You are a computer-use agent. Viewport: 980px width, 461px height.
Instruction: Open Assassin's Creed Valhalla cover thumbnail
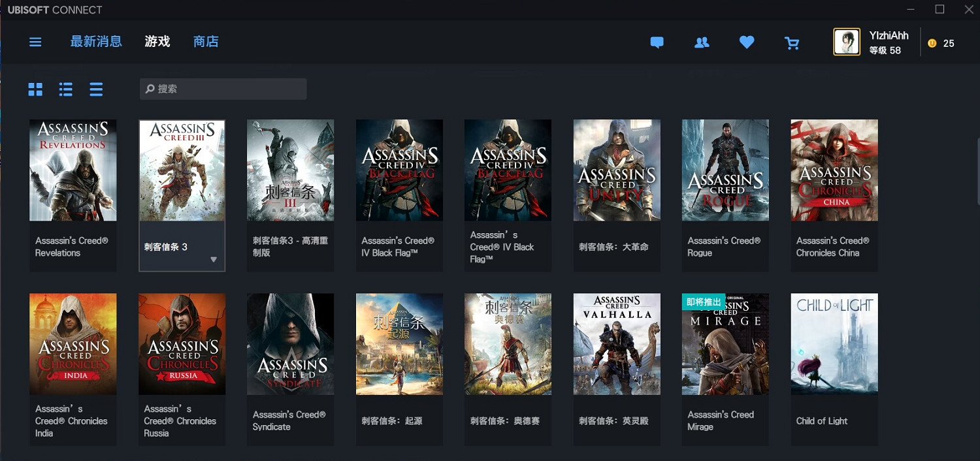pyautogui.click(x=617, y=344)
